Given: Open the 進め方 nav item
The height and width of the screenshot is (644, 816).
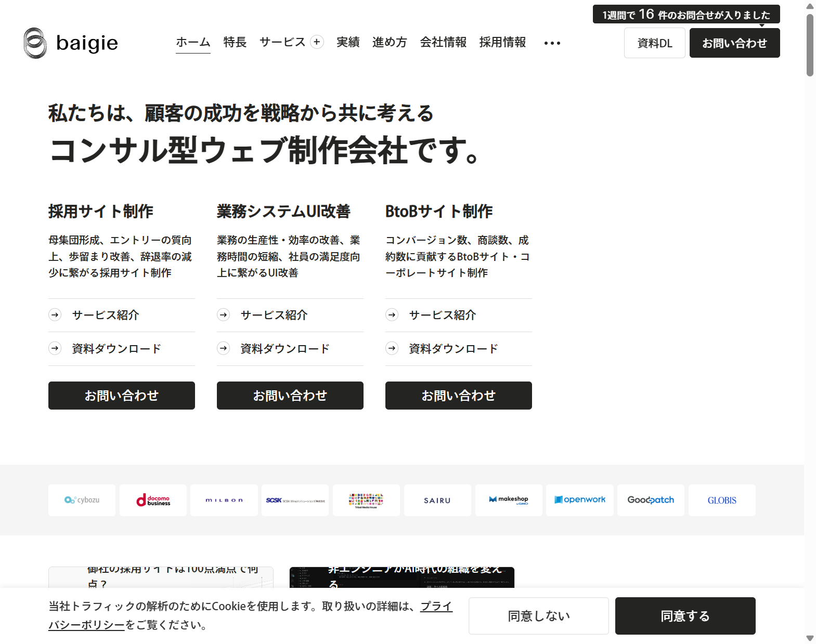Looking at the screenshot, I should click(390, 42).
